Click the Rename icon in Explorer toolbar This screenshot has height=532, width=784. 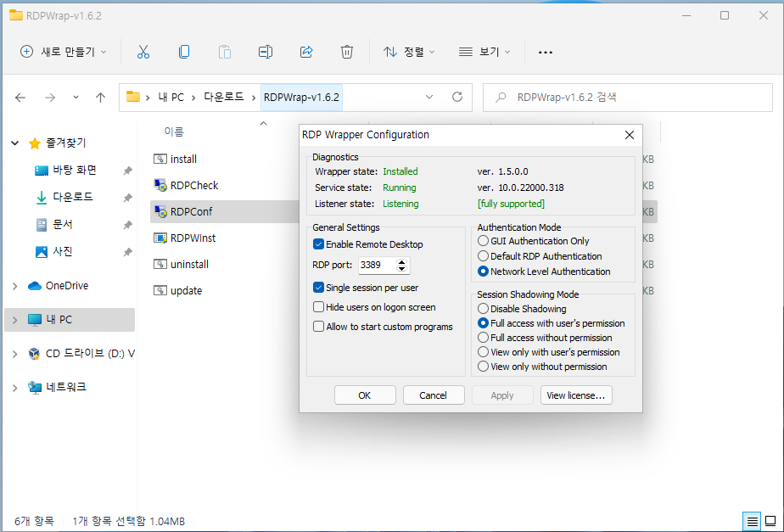pos(266,52)
